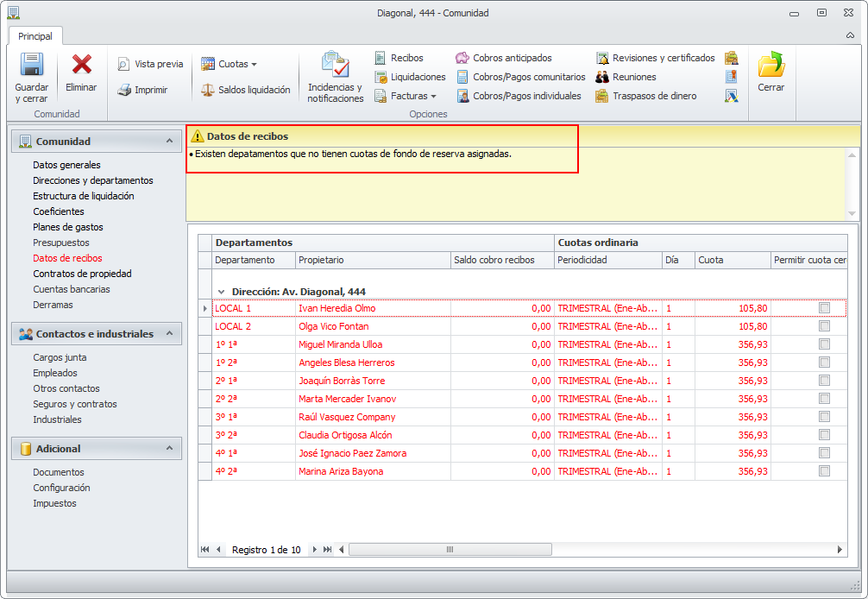Open Impuestos under Adicional
The image size is (868, 599).
(55, 503)
